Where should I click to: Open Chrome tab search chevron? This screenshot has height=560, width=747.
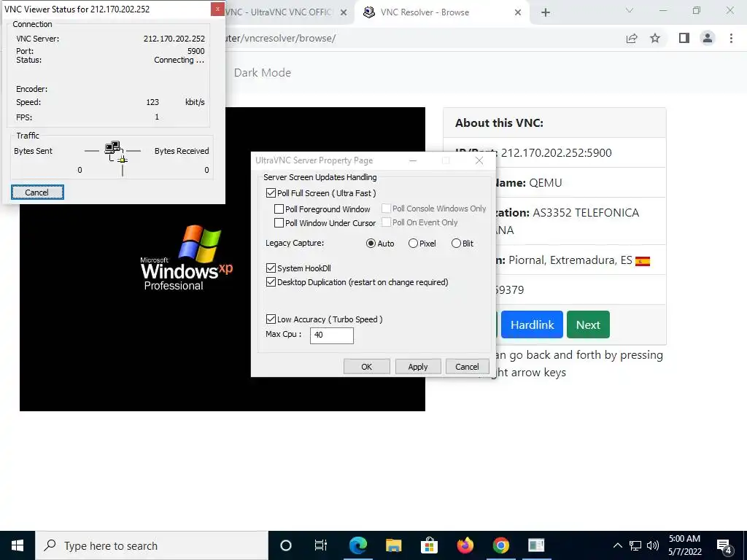click(630, 10)
